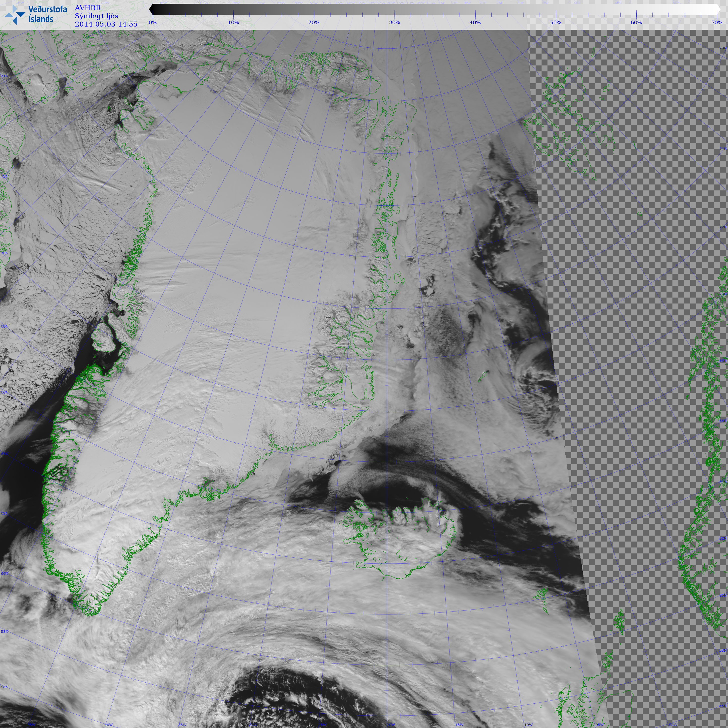Click the 60% label on the scale
728x728 pixels.
[x=637, y=23]
